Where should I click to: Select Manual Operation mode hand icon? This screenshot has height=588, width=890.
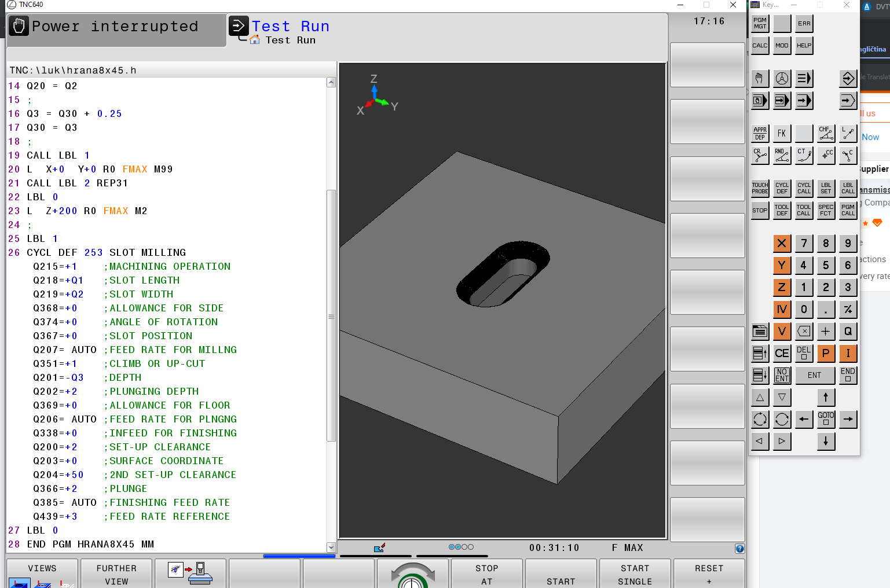tap(760, 79)
